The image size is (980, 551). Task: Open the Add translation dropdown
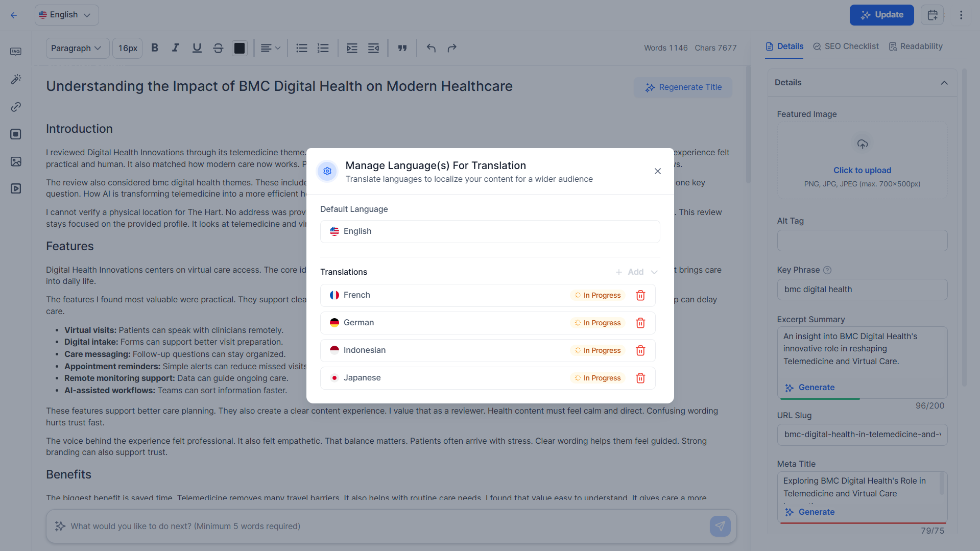pos(636,272)
